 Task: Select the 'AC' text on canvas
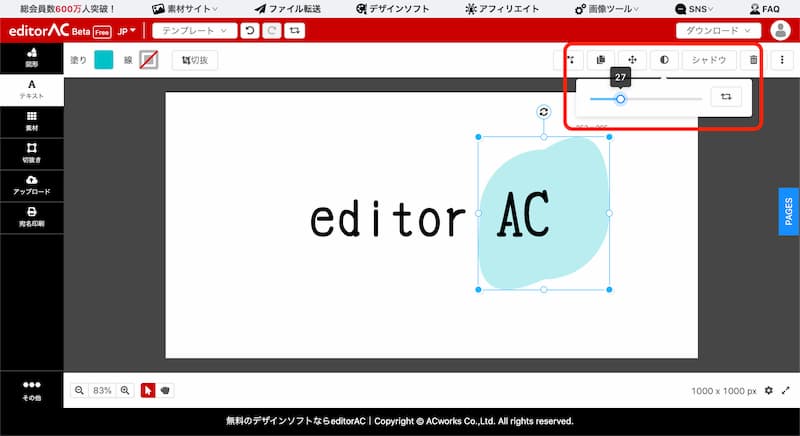tap(524, 214)
